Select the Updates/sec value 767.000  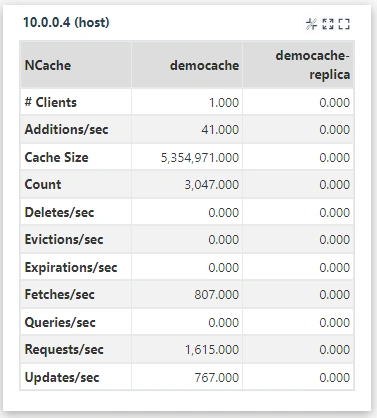pos(217,378)
